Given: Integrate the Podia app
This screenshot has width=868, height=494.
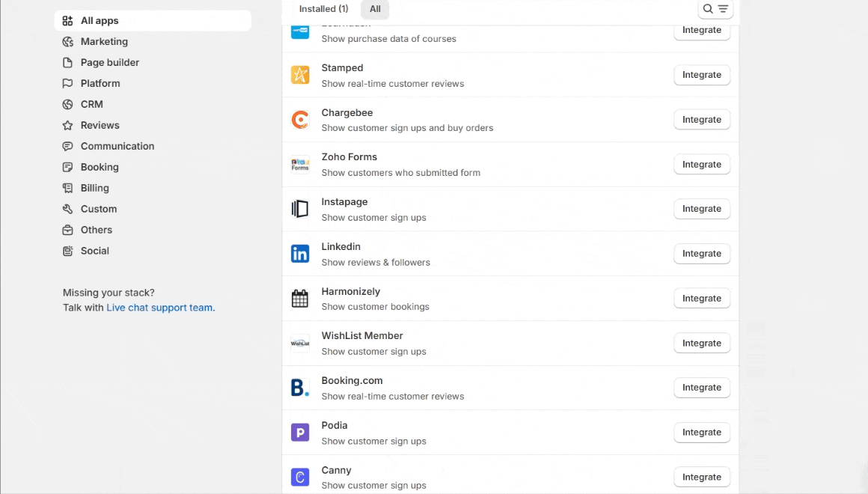Looking at the screenshot, I should click(701, 433).
